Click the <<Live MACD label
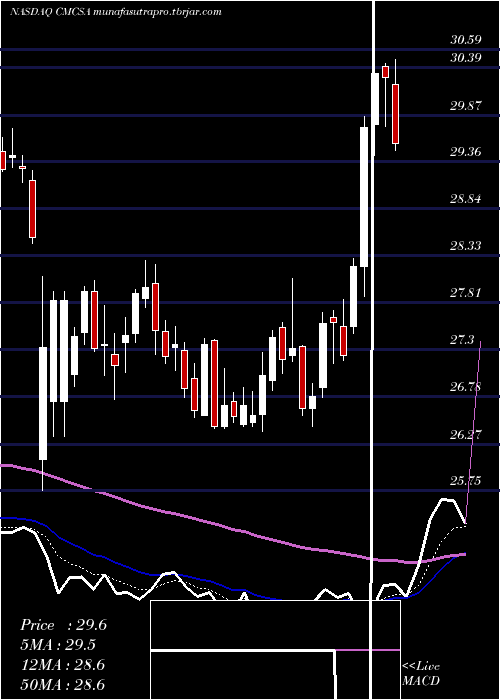The height and width of the screenshot is (700, 500). point(421,674)
